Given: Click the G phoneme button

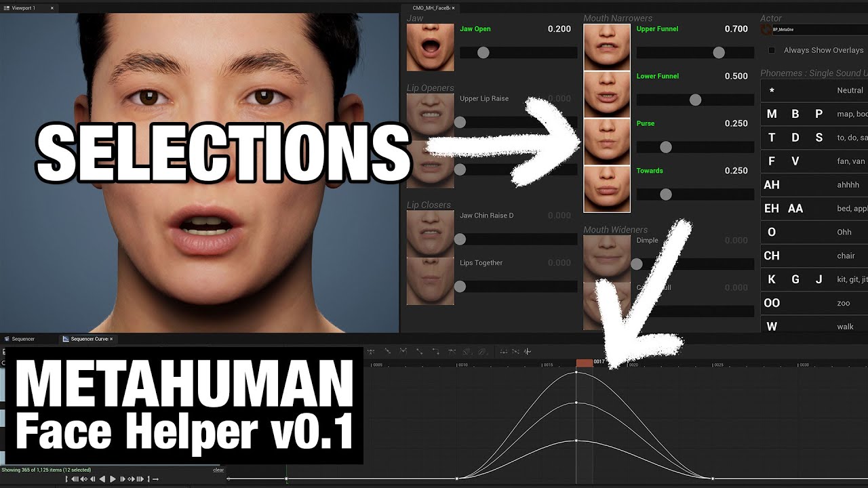Looking at the screenshot, I should (795, 279).
